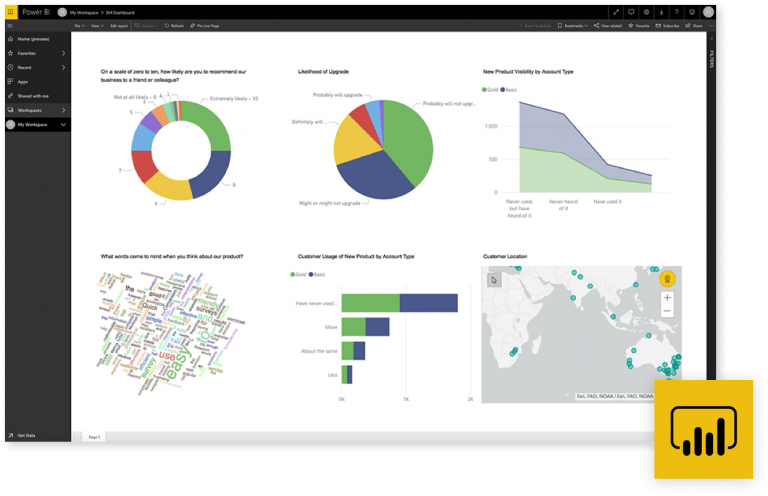Click Share in the toolbar
This screenshot has width=768, height=496.
point(694,26)
